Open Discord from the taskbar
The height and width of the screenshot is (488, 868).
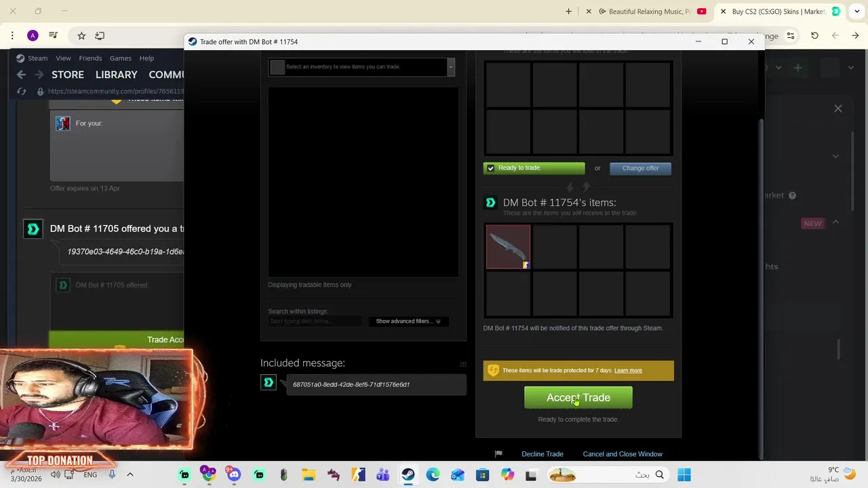[x=234, y=474]
